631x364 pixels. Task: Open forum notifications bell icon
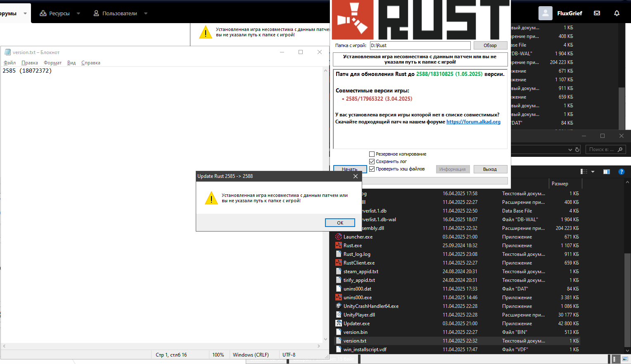(617, 13)
